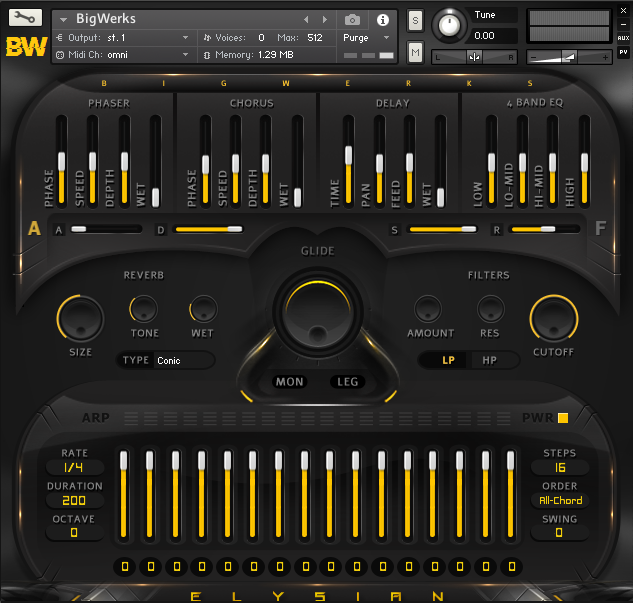The image size is (633, 603).
Task: Change the arp SWING value
Action: (560, 533)
